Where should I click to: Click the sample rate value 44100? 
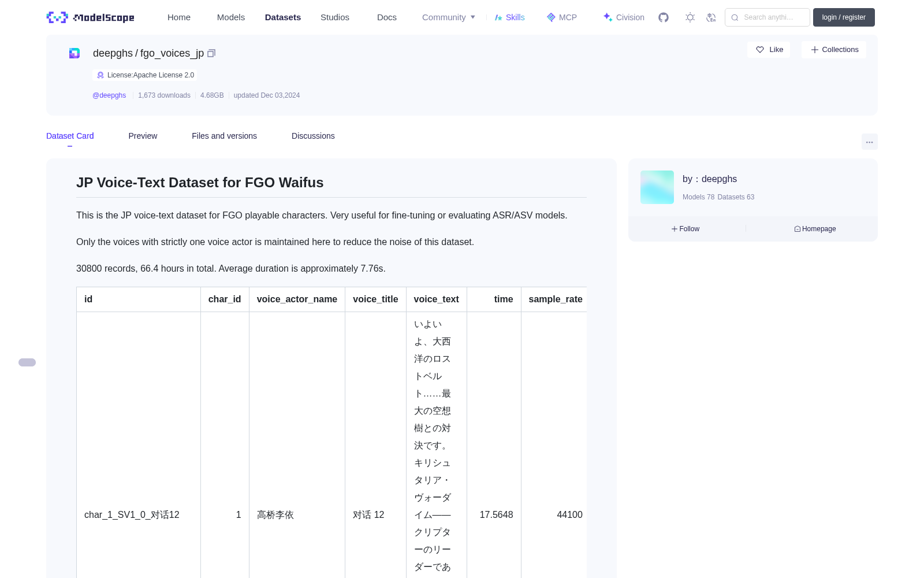pyautogui.click(x=569, y=515)
